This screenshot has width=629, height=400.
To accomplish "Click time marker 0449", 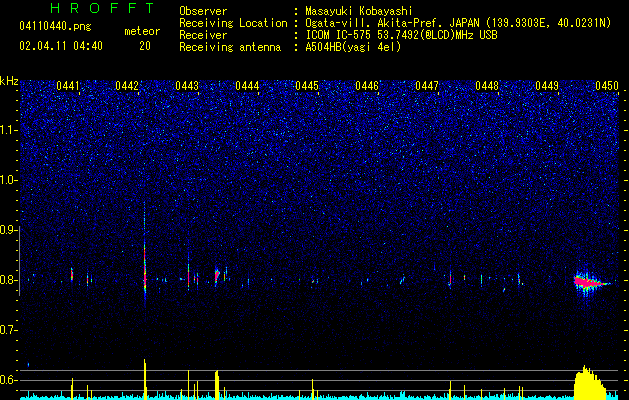I will pos(547,86).
